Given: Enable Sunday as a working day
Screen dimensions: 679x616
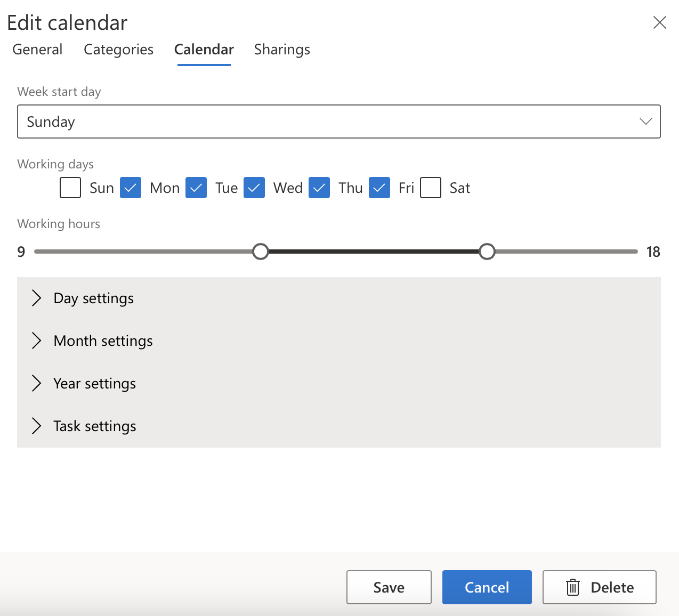Looking at the screenshot, I should [70, 188].
